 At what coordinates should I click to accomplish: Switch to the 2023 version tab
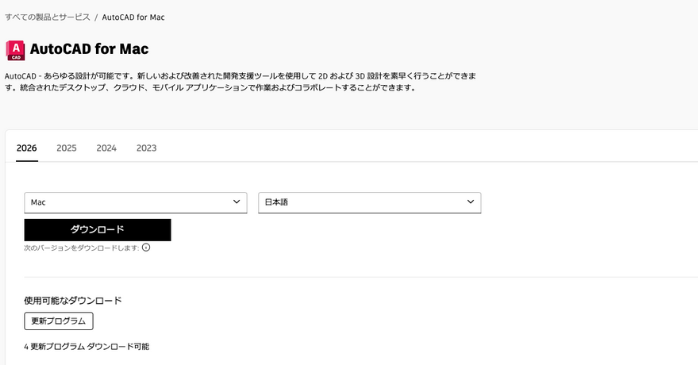point(146,148)
